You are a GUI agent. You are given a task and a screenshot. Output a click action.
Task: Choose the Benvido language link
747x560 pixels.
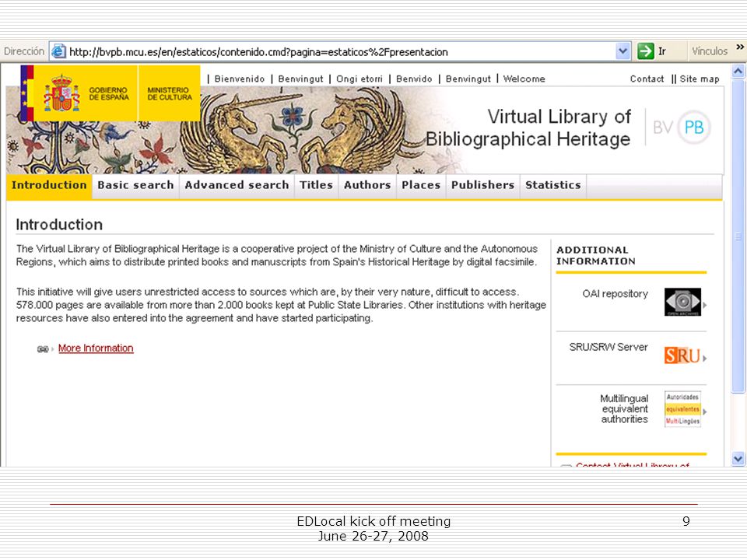(414, 79)
